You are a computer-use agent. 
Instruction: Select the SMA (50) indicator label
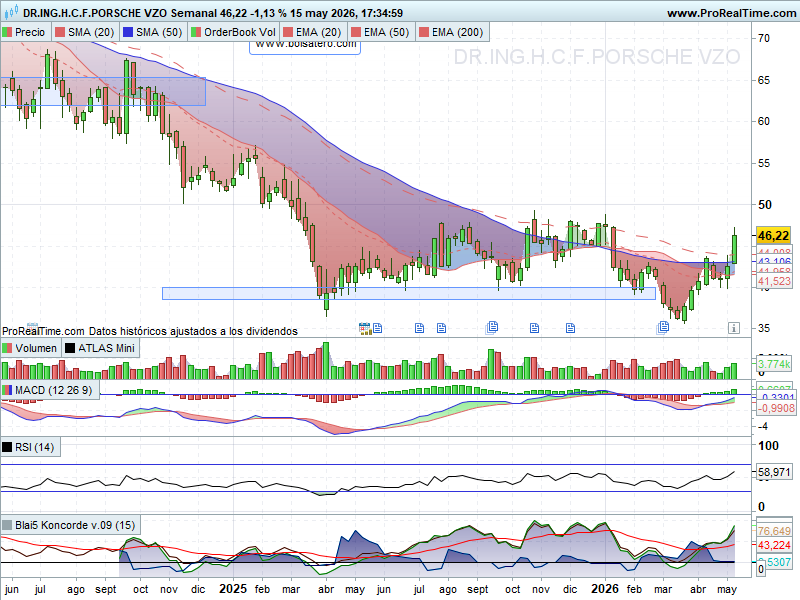point(153,32)
